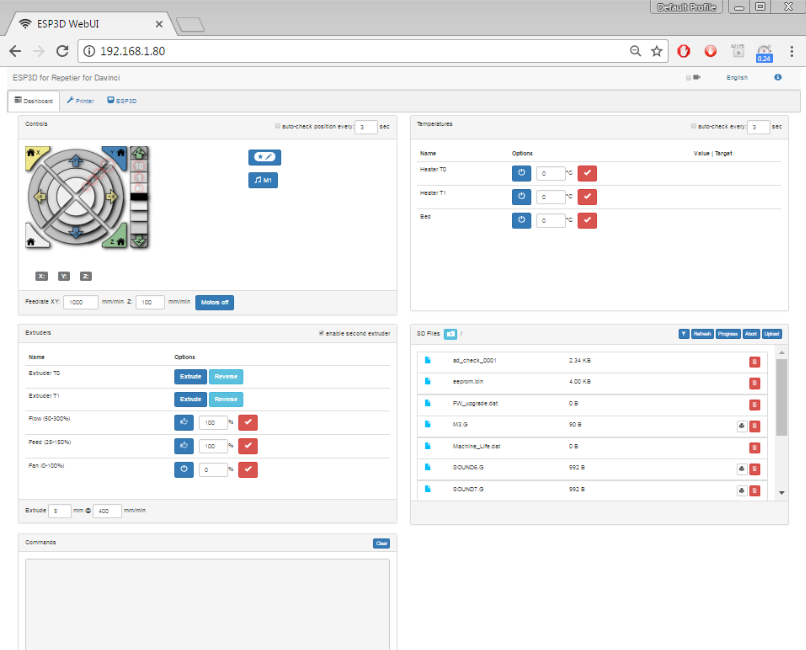Open the SD files filter
This screenshot has height=650, width=806.
(x=684, y=334)
